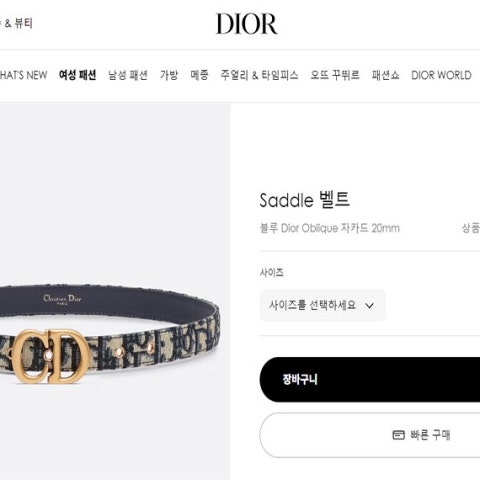Viewport: 480px width, 480px height.
Task: Go to 주얼리 & 타임피스 menu
Action: tap(259, 75)
